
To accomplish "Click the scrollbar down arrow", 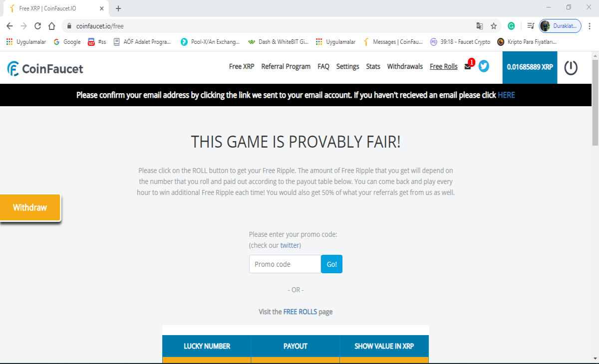I will [x=595, y=359].
